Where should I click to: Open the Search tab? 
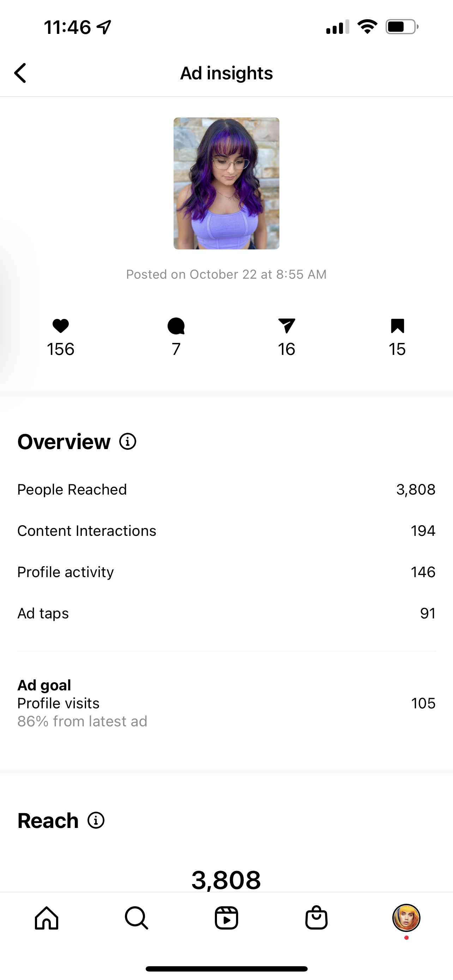(x=136, y=918)
